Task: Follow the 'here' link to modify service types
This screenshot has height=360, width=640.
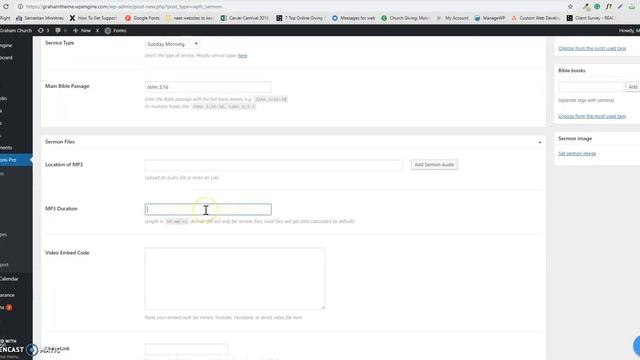Action: click(242, 56)
